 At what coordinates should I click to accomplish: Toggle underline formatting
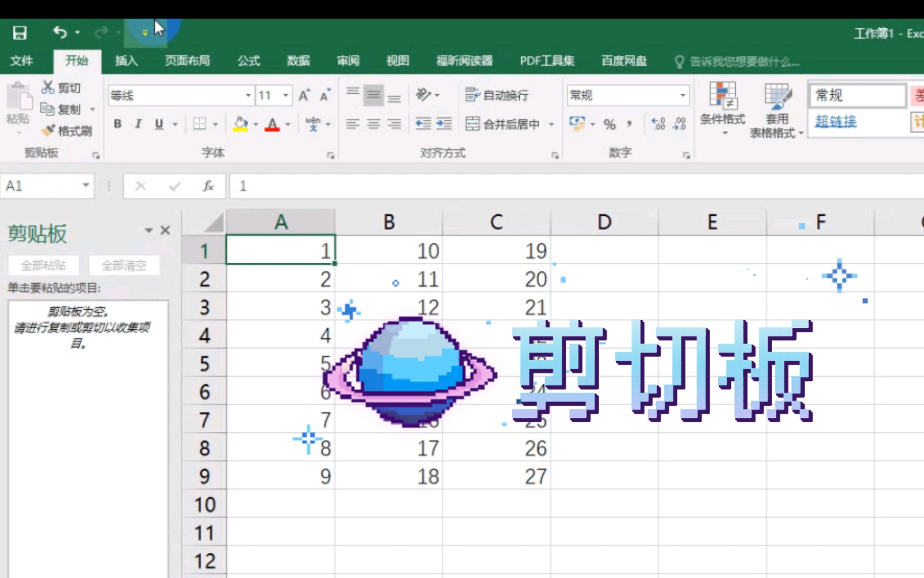coord(158,124)
